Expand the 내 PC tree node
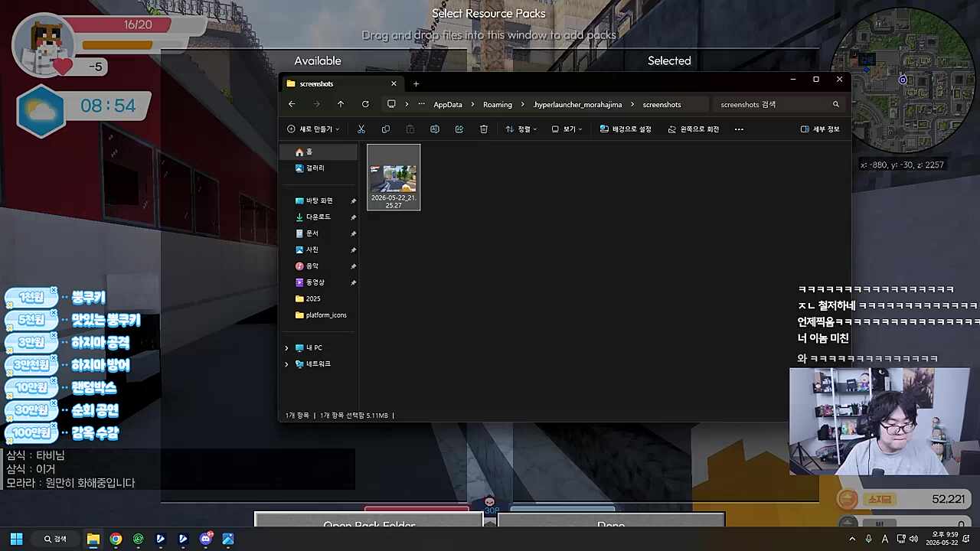Screen dimensions: 980x551 click(287, 347)
